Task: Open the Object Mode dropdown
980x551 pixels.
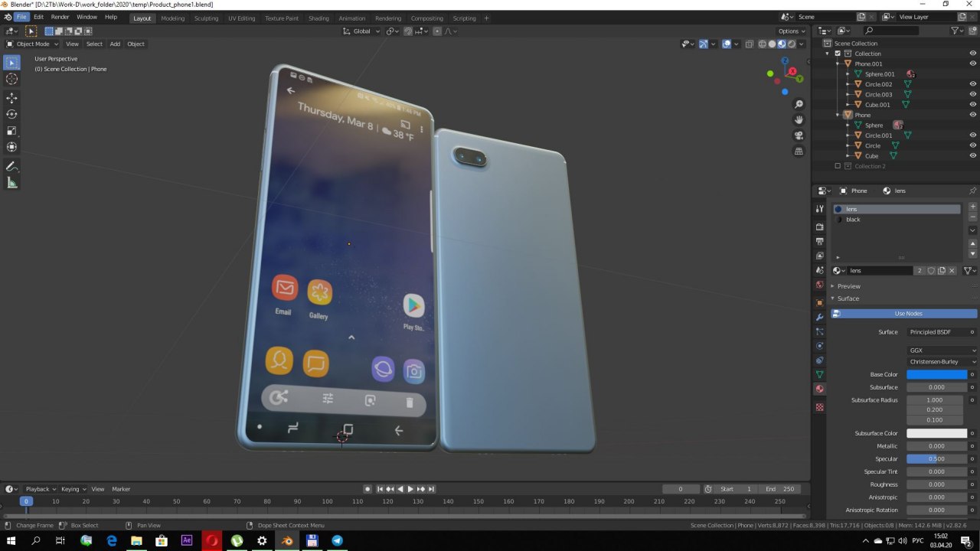Action: pos(32,44)
